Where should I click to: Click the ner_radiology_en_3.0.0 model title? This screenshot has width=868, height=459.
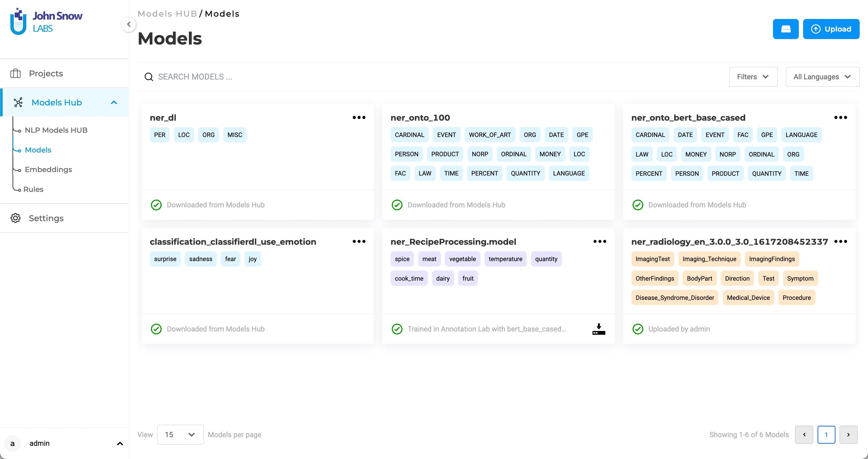[730, 242]
